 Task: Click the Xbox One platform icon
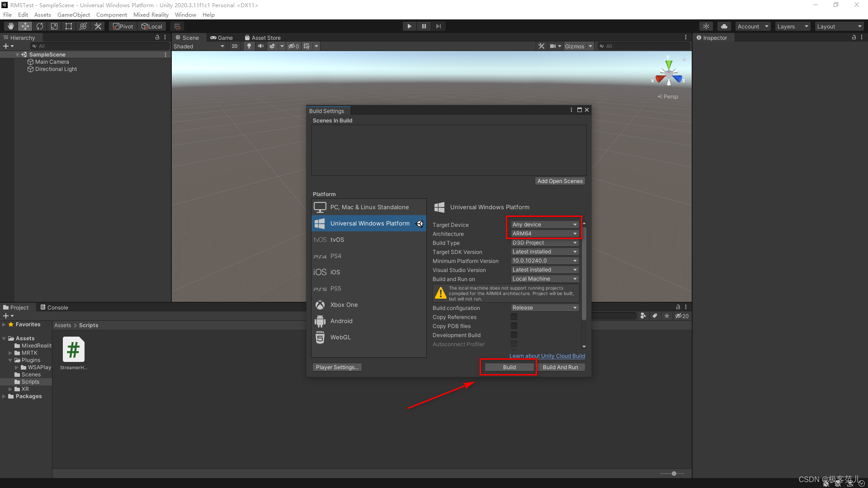pyautogui.click(x=321, y=305)
